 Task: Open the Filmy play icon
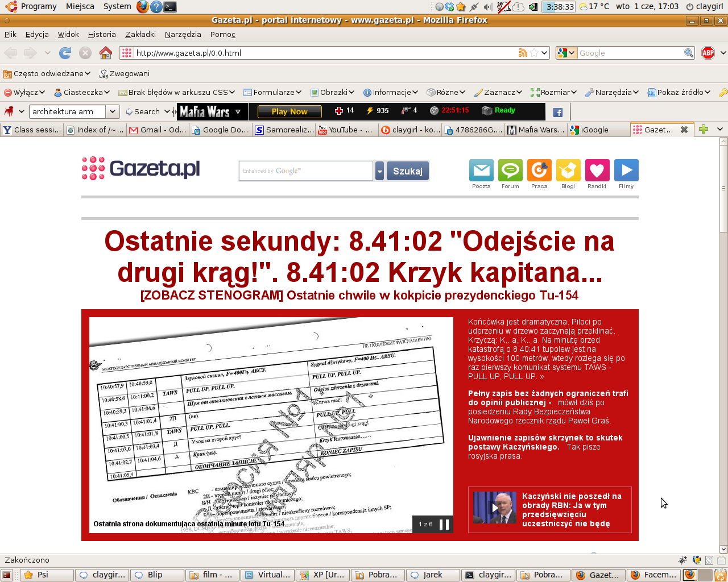pos(626,171)
